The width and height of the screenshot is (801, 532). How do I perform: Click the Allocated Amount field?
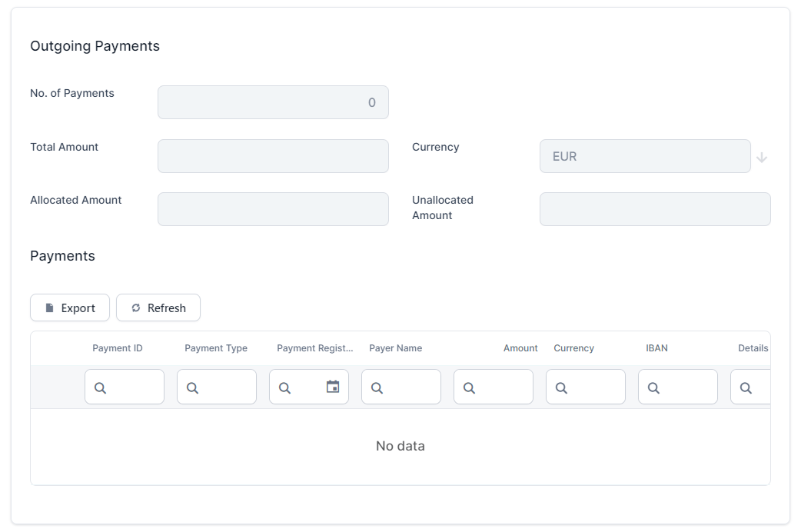tap(273, 209)
